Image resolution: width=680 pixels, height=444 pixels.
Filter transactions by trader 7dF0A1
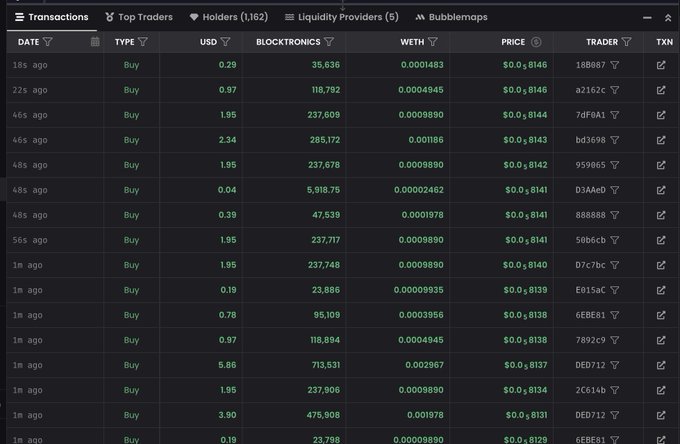tap(615, 115)
